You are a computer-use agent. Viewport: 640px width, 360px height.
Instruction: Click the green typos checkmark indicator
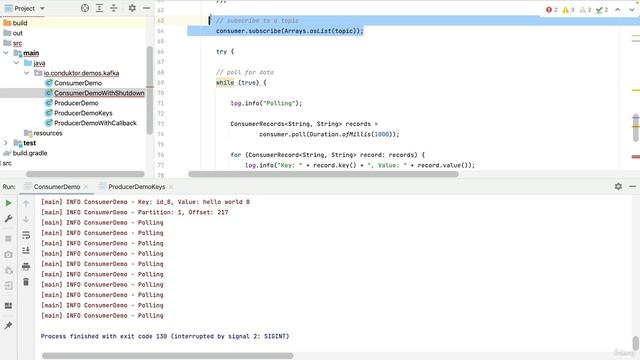pos(602,10)
